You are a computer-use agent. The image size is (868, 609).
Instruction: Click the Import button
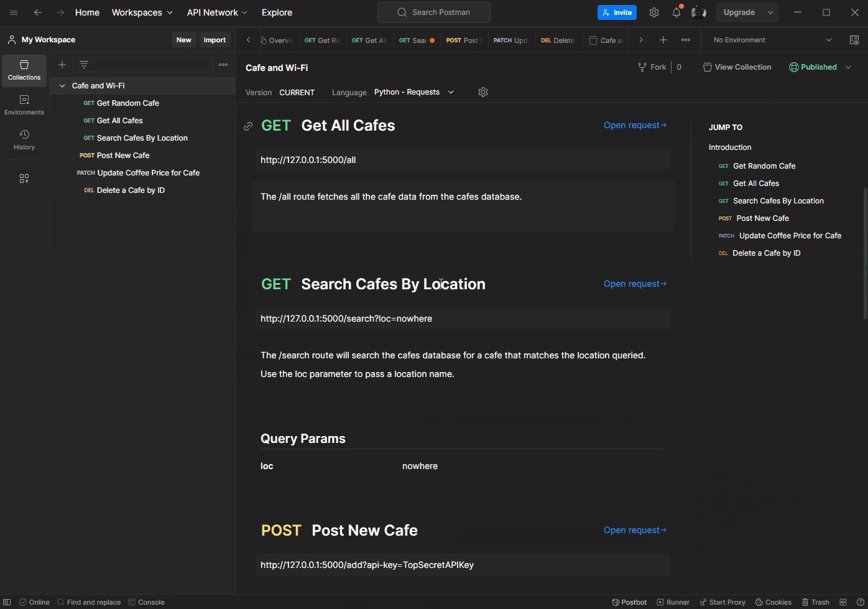(x=215, y=40)
